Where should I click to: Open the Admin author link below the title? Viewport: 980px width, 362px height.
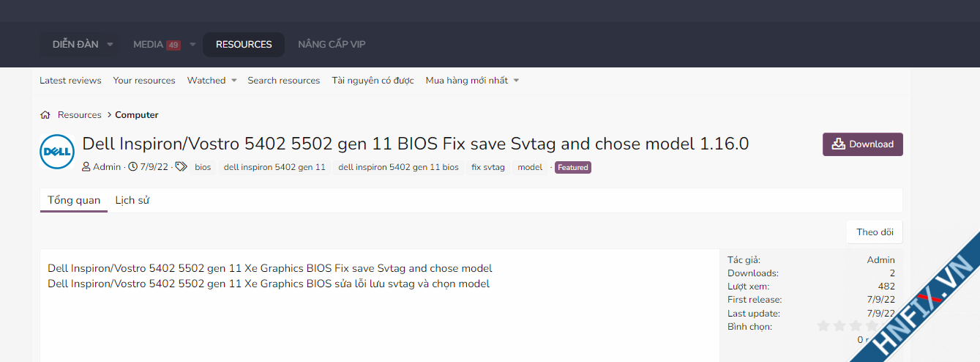coord(107,167)
